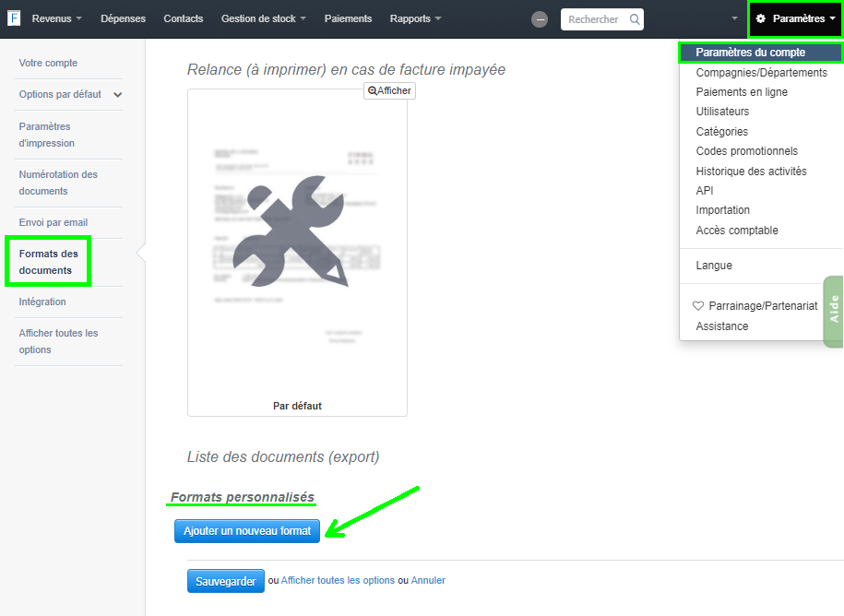Click the Sauvegarder button
The height and width of the screenshot is (616, 844).
(x=225, y=580)
